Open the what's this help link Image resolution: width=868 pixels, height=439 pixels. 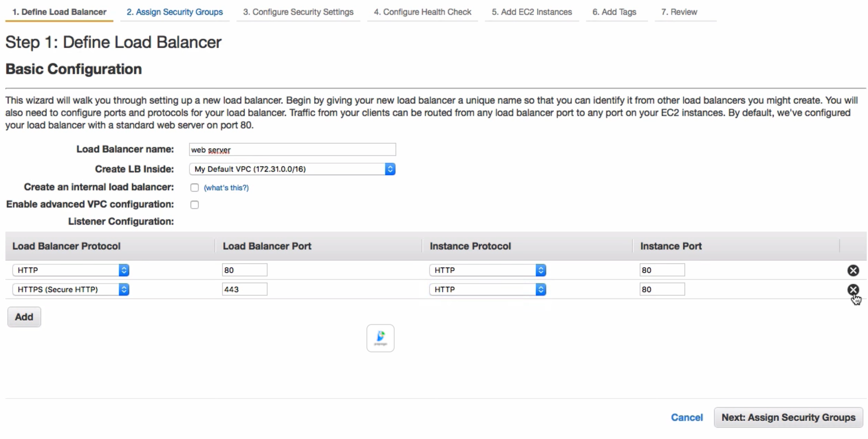226,188
